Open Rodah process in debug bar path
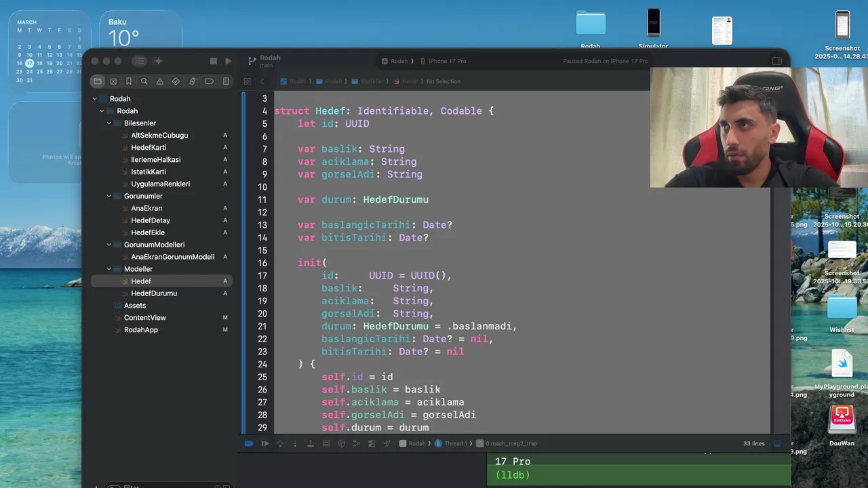 coord(413,443)
